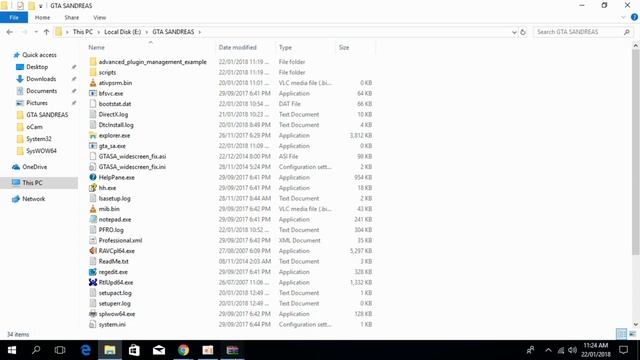Select the scripts folder icon
The width and height of the screenshot is (640, 360).
coord(93,72)
